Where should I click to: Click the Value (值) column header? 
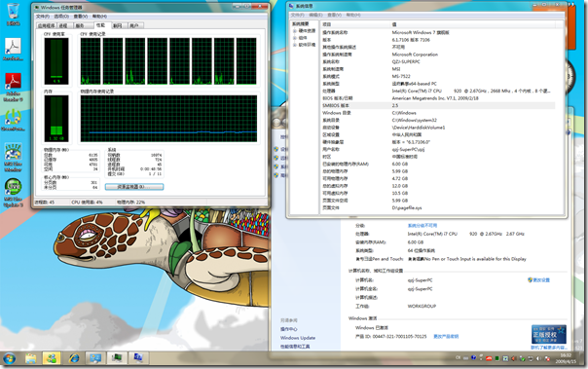point(472,24)
